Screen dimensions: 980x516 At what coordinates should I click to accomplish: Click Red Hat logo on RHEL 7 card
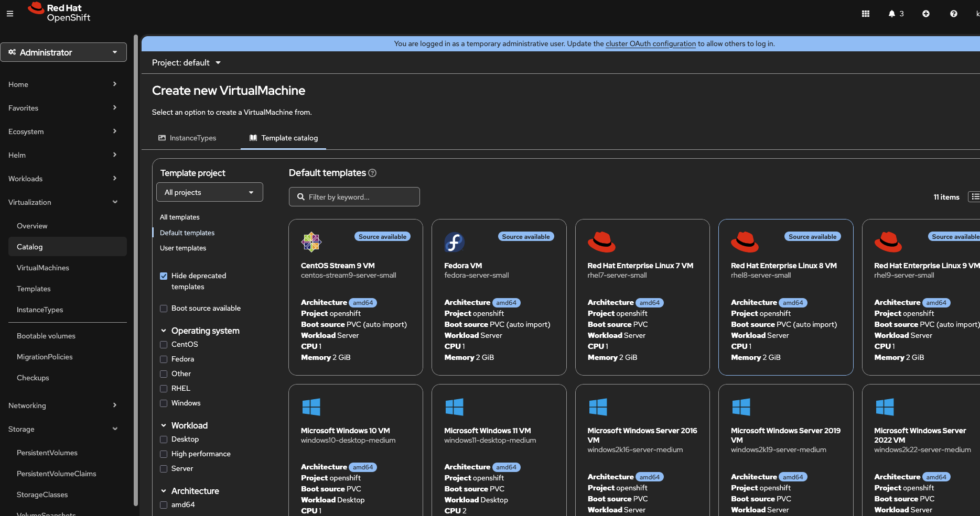click(x=601, y=242)
